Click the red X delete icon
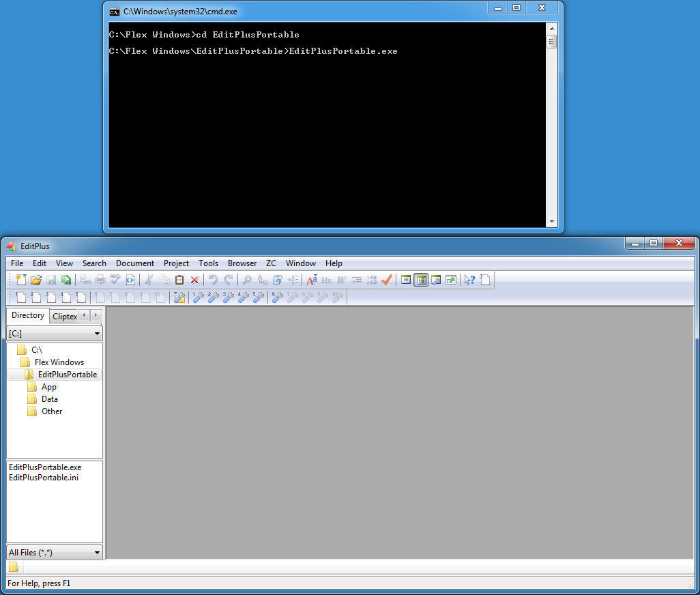This screenshot has width=700, height=595. (194, 280)
